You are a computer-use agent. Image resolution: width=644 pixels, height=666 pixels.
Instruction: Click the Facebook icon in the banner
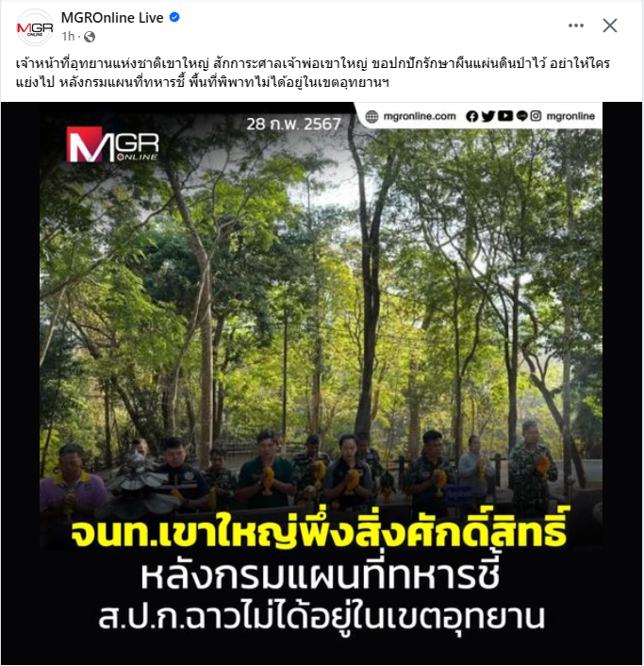pyautogui.click(x=471, y=116)
